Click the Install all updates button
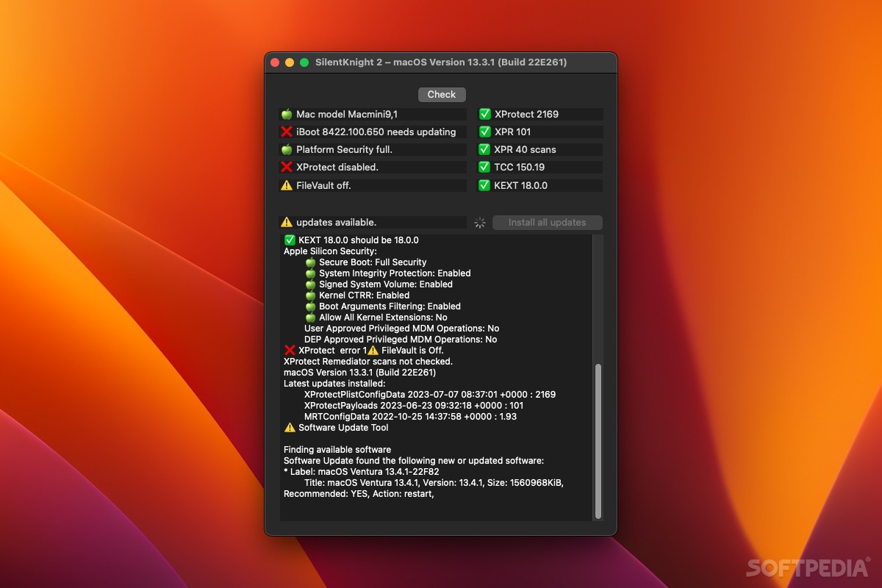This screenshot has height=588, width=882. 547,222
